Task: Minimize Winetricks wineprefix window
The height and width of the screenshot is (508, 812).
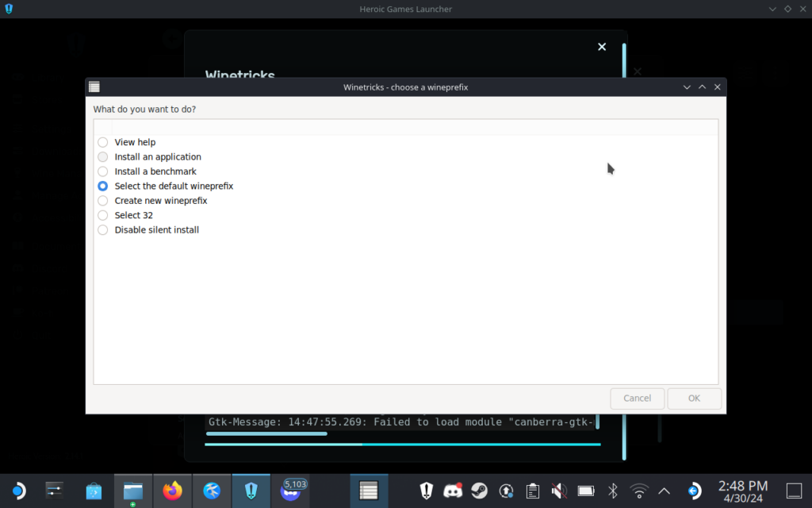Action: point(687,87)
